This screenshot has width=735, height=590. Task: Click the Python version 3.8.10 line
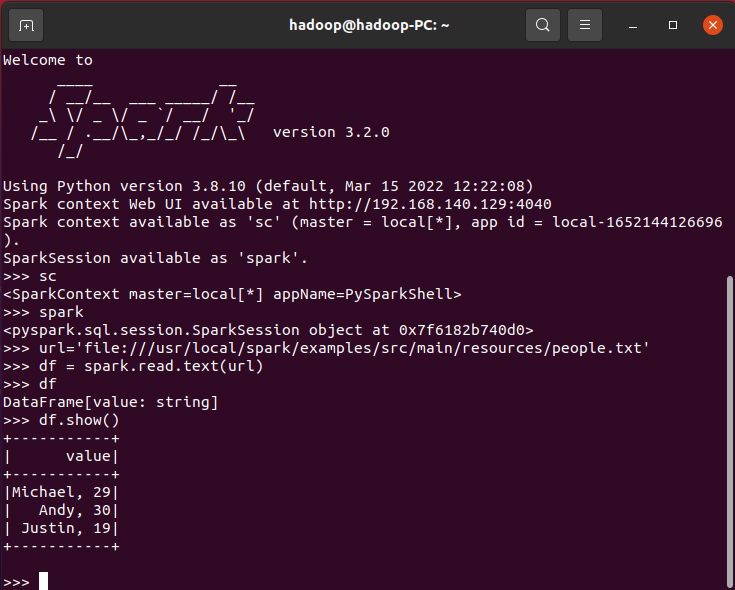pyautogui.click(x=268, y=186)
